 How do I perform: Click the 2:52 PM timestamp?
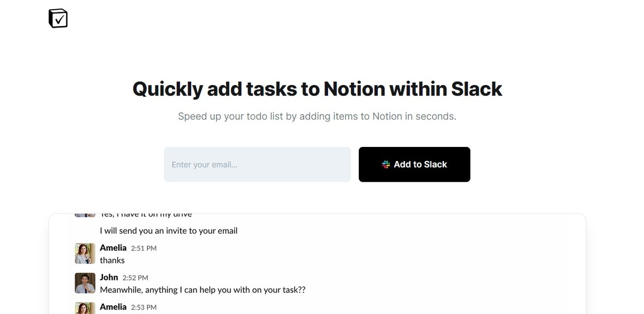[135, 278]
